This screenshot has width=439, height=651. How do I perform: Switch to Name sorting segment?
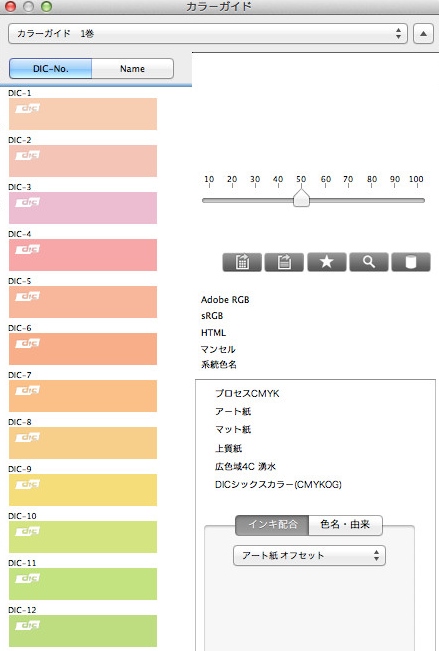(132, 69)
